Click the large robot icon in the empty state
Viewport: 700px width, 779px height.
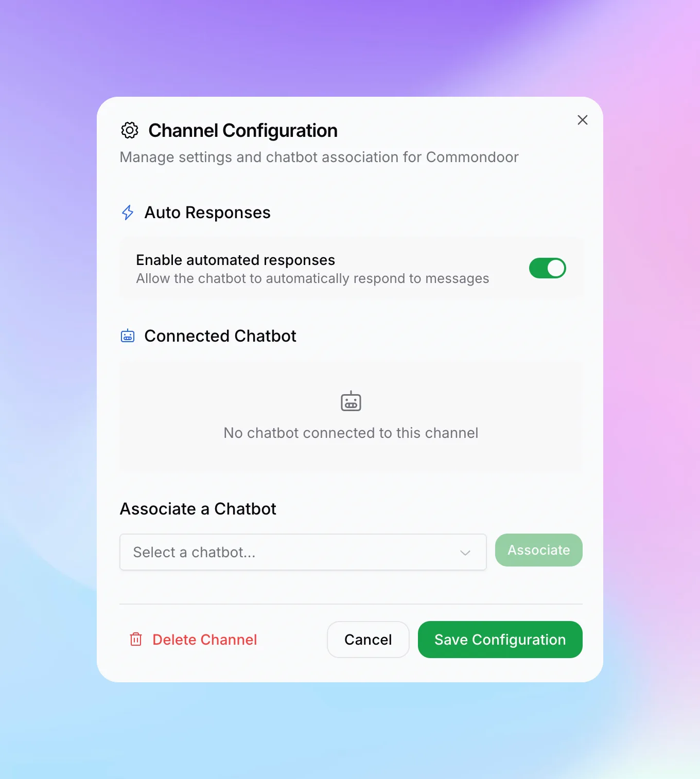pos(351,401)
